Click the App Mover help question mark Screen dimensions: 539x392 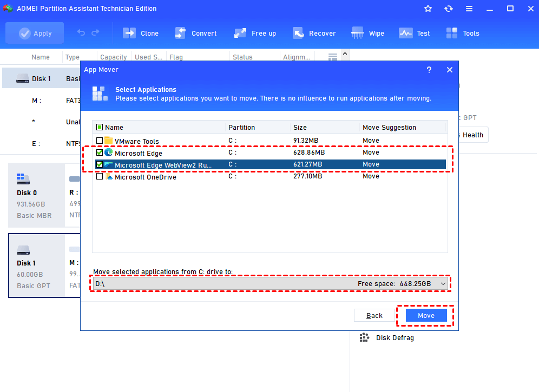click(x=429, y=70)
